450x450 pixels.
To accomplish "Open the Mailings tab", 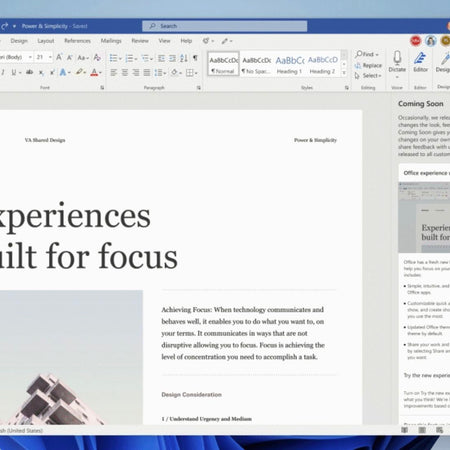I will 111,41.
